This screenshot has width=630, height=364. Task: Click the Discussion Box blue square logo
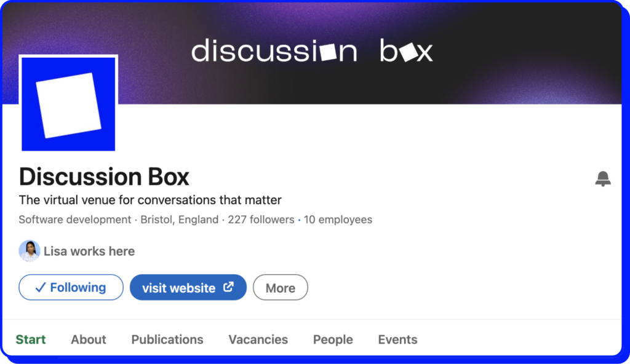click(x=68, y=104)
